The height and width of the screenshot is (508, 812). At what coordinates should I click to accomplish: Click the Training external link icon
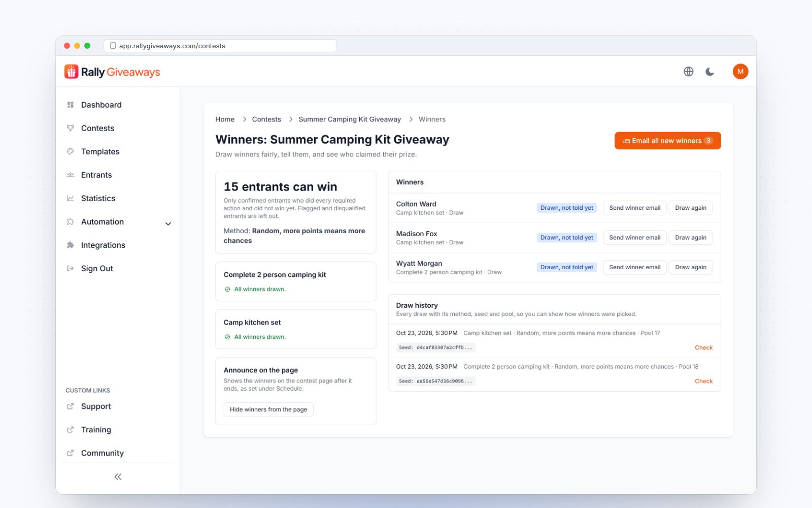tap(71, 430)
